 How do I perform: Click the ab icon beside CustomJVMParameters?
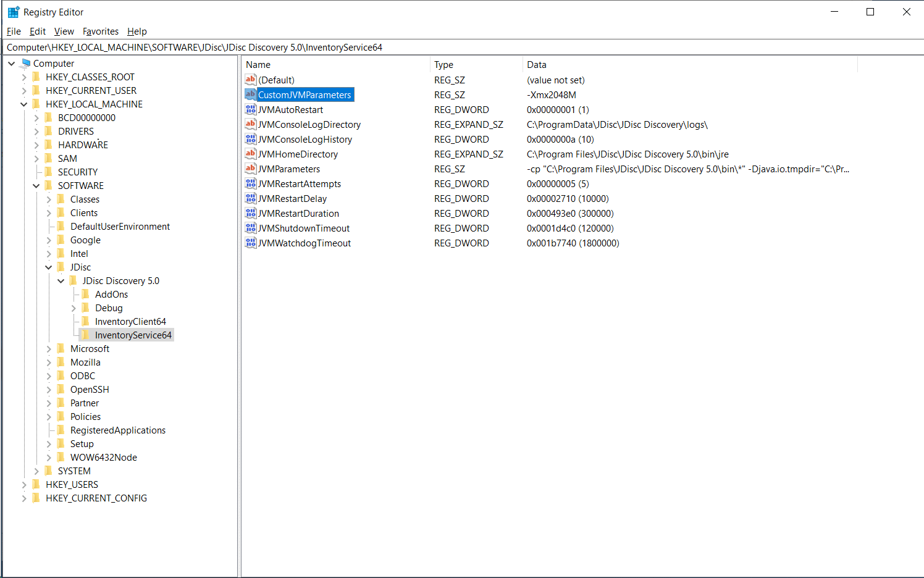point(251,94)
